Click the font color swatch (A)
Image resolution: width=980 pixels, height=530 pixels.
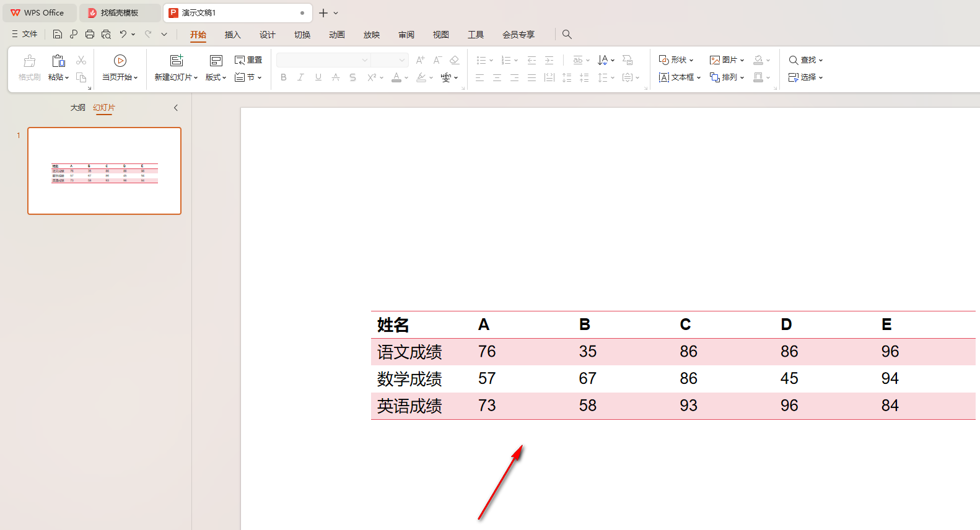(396, 77)
